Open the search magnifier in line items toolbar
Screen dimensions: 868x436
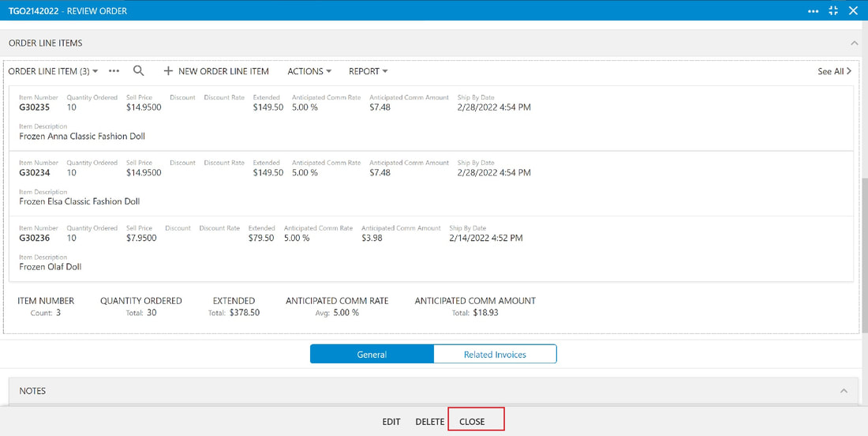point(139,71)
